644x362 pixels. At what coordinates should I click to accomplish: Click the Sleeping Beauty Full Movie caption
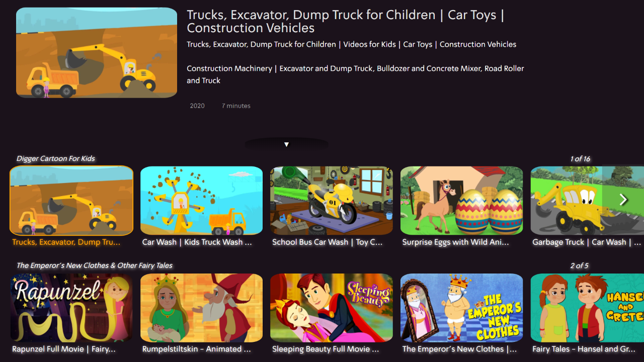326,349
